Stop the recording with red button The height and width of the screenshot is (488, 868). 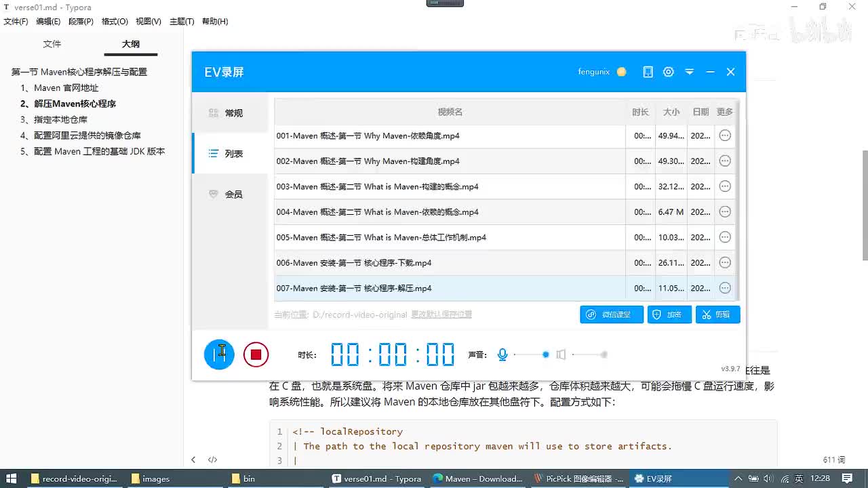[256, 354]
